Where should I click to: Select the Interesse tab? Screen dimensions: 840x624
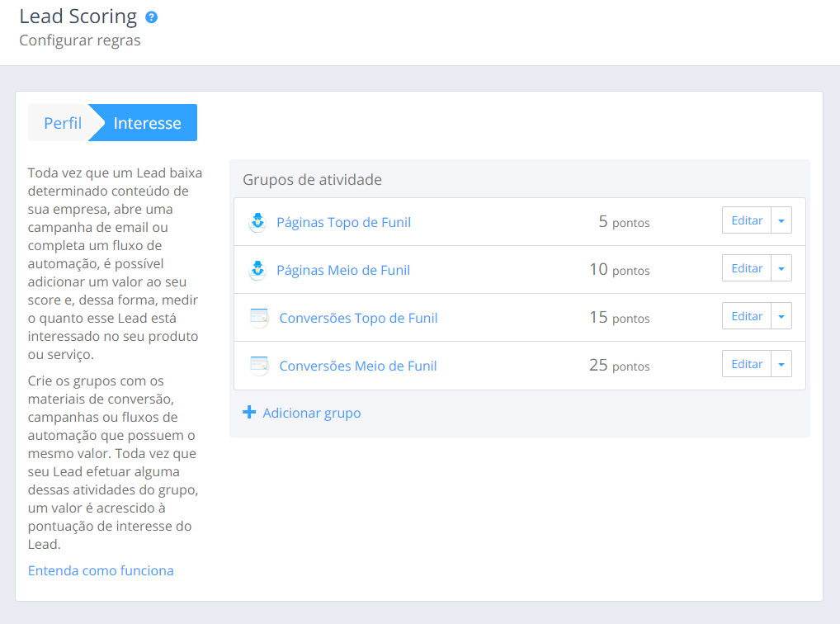point(147,123)
